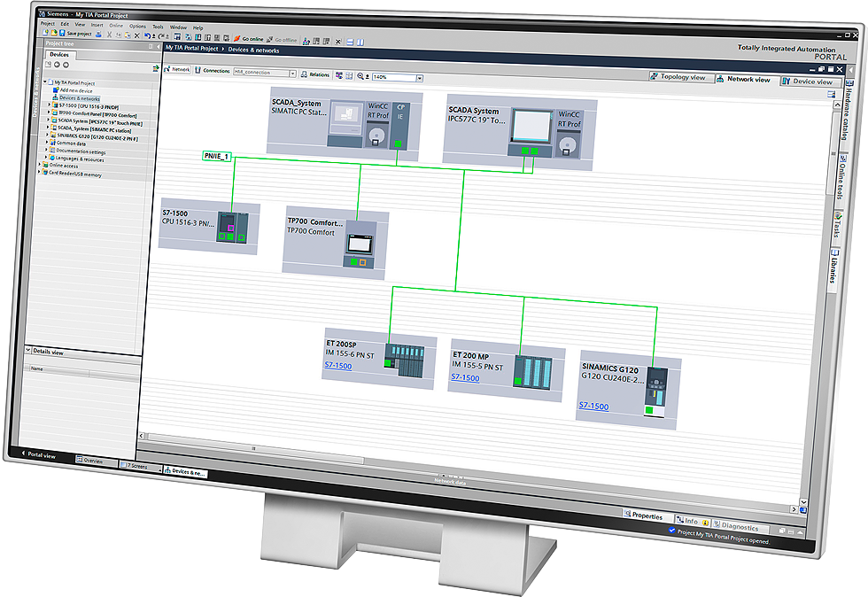
Task: Switch to Portal view
Action: click(x=38, y=455)
